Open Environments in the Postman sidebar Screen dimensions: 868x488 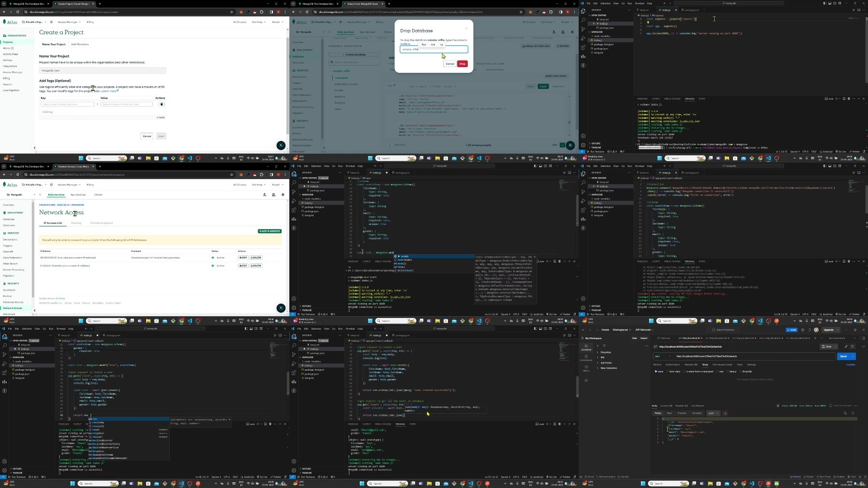(586, 358)
